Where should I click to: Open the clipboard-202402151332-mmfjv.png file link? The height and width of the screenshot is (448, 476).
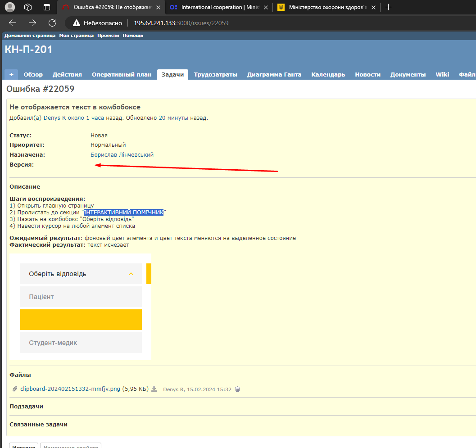[70, 389]
